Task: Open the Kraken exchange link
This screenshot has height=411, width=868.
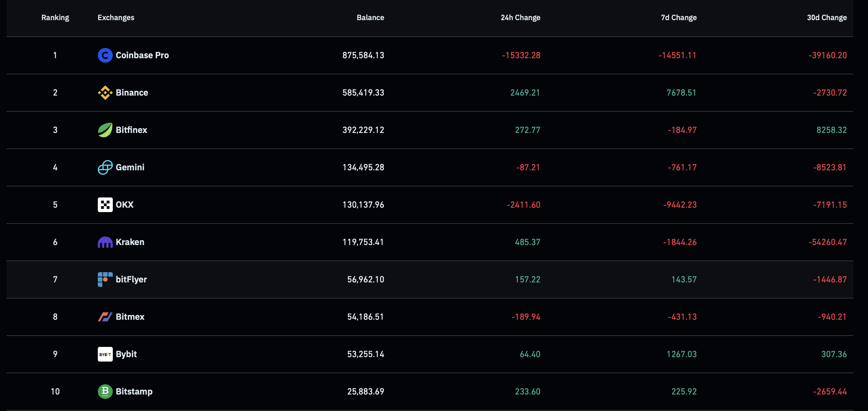Action: 130,242
